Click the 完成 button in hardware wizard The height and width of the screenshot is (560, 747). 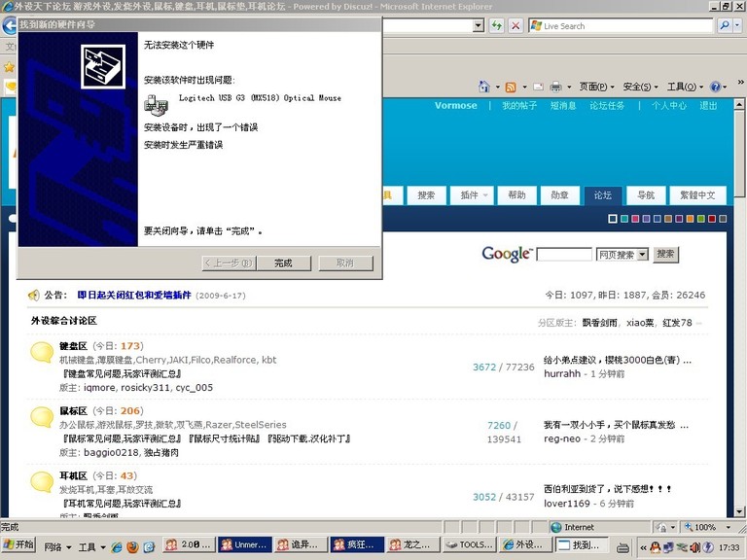click(x=283, y=263)
